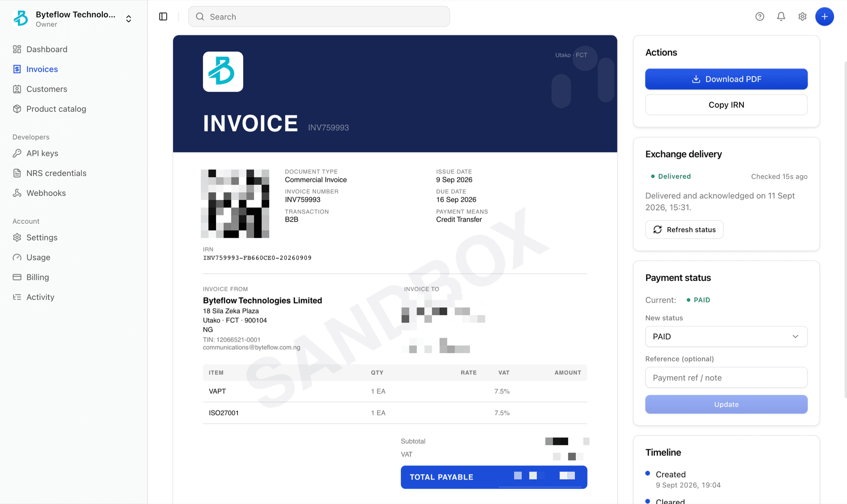
Task: Click the Byteflow logo in sidebar header
Action: tap(21, 18)
